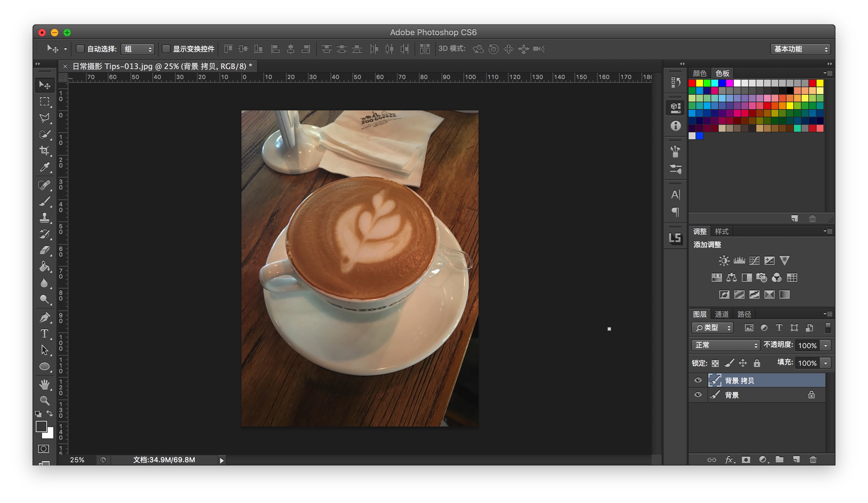868x503 pixels.
Task: Hide the 背景 拷贝 layer
Action: coord(698,380)
